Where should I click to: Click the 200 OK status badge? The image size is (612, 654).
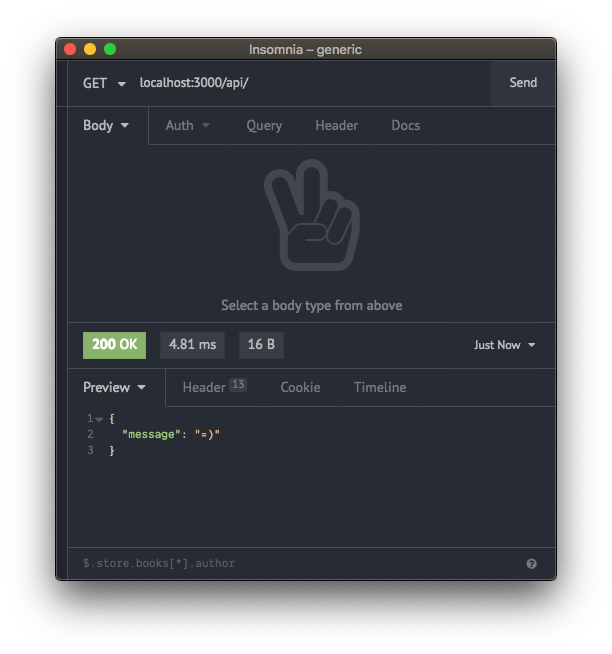point(114,345)
